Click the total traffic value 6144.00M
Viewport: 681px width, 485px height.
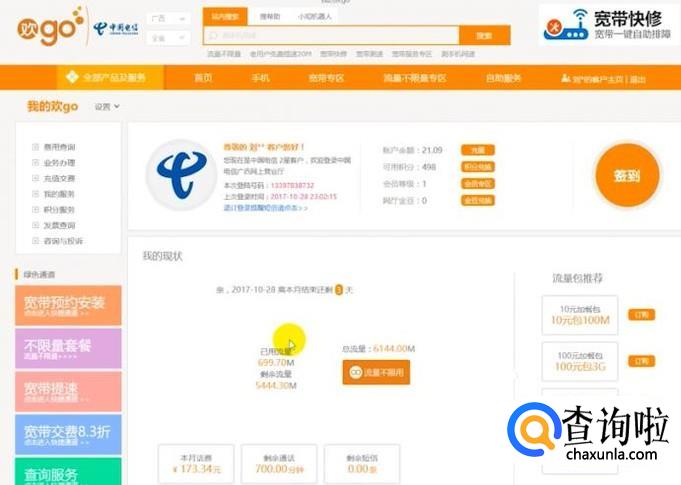click(394, 349)
